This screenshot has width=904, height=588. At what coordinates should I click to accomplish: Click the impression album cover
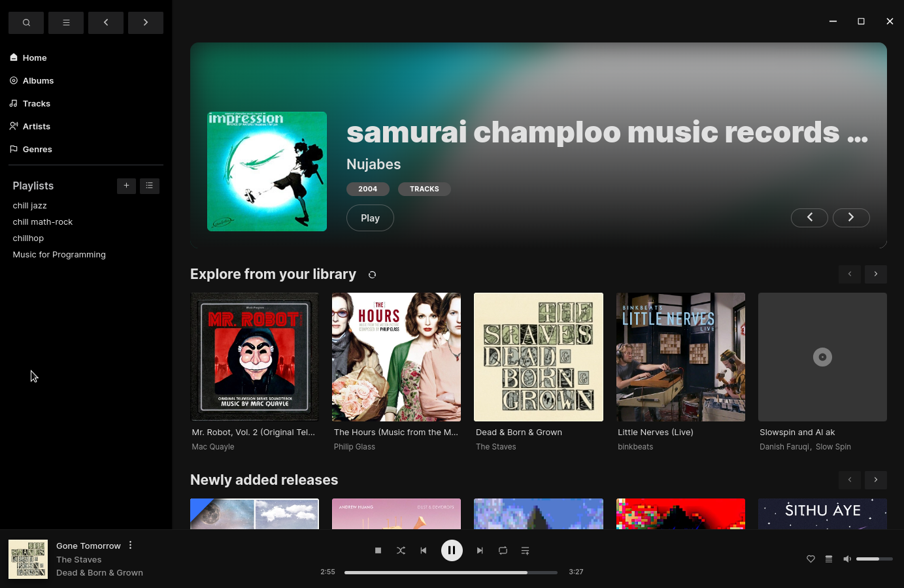267,171
